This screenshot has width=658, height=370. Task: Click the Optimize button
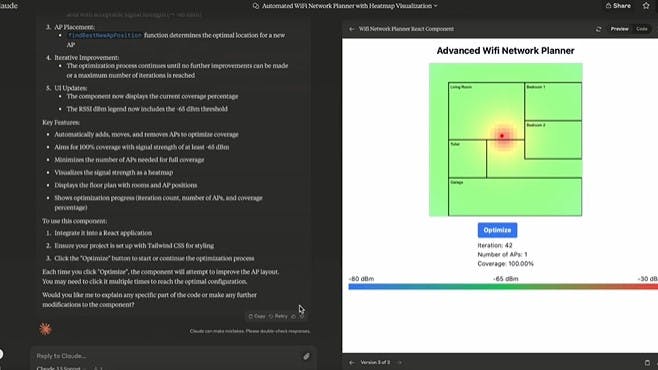[x=497, y=230]
